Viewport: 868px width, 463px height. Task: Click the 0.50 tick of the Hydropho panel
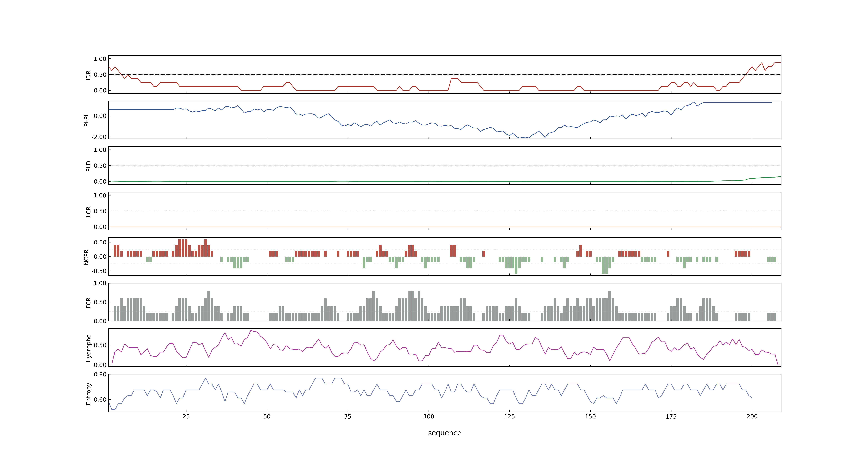100,345
